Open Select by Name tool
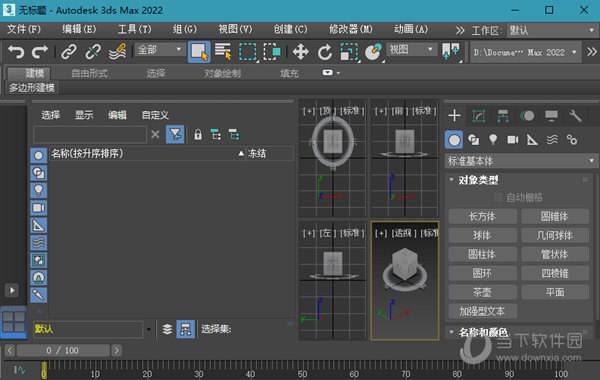 [223, 52]
